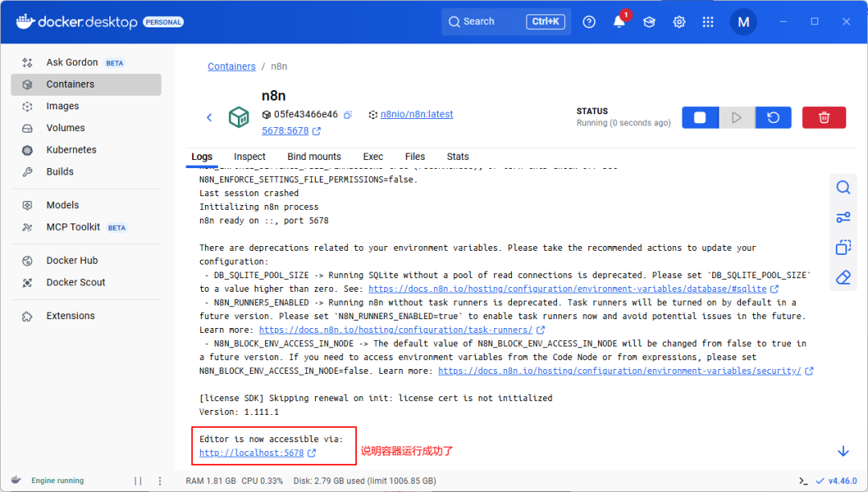
Task: Open the n8nio/n8n:latest image link
Action: point(416,114)
